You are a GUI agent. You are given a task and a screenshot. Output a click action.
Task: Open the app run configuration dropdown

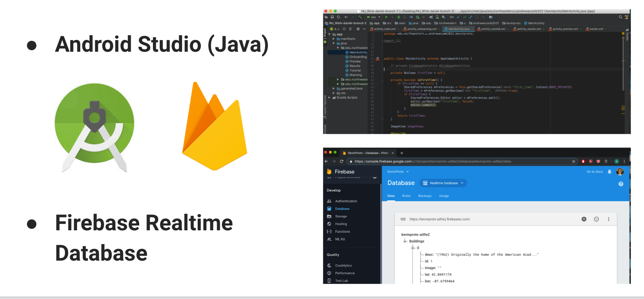373,17
